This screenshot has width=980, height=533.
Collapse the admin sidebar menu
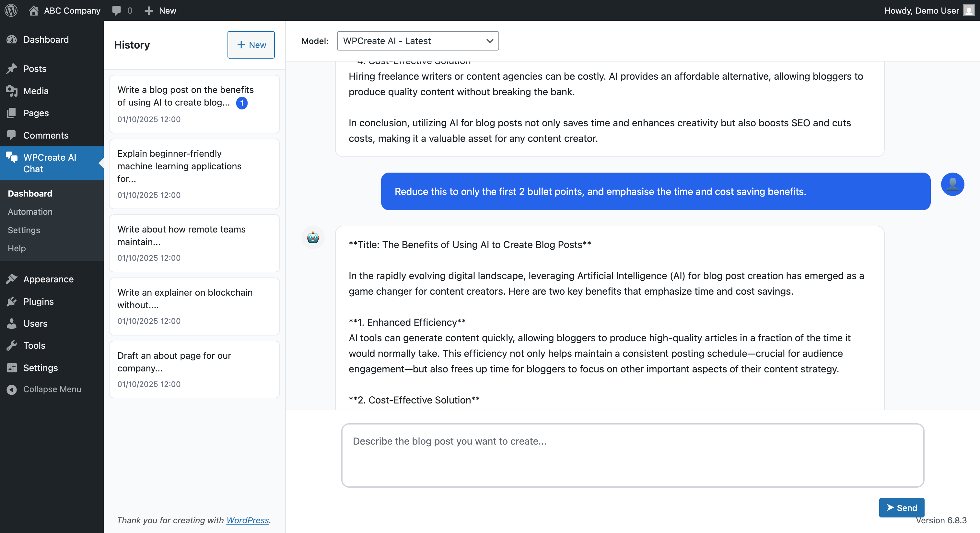(x=52, y=389)
